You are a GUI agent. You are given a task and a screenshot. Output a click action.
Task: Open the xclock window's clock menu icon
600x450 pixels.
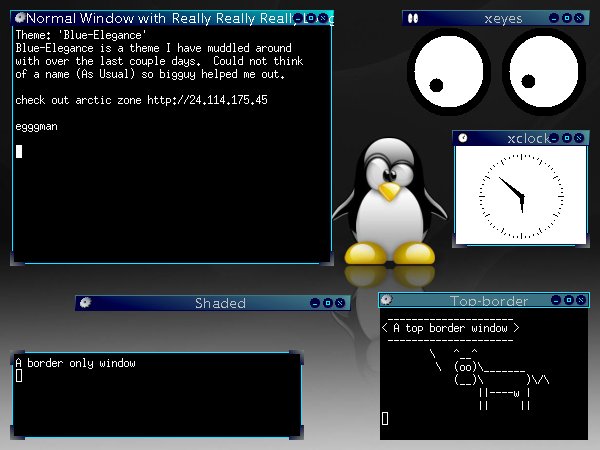click(x=463, y=138)
